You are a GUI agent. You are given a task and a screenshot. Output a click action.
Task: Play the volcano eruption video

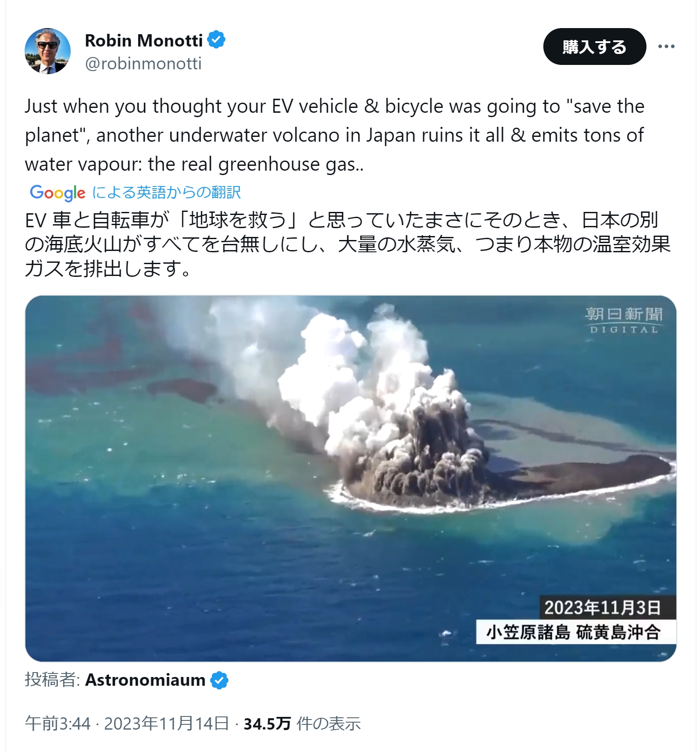(x=351, y=478)
